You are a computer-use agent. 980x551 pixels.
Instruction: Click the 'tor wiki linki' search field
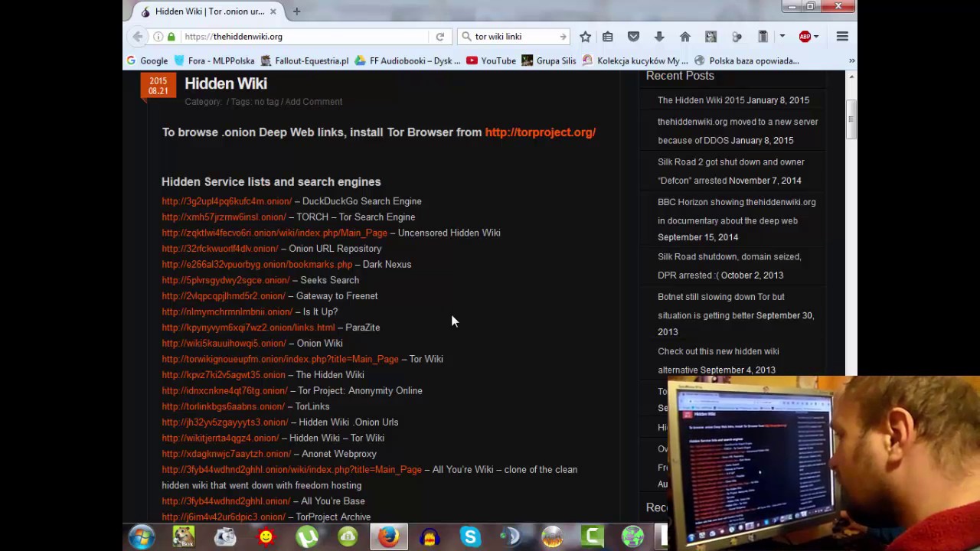[x=514, y=37]
